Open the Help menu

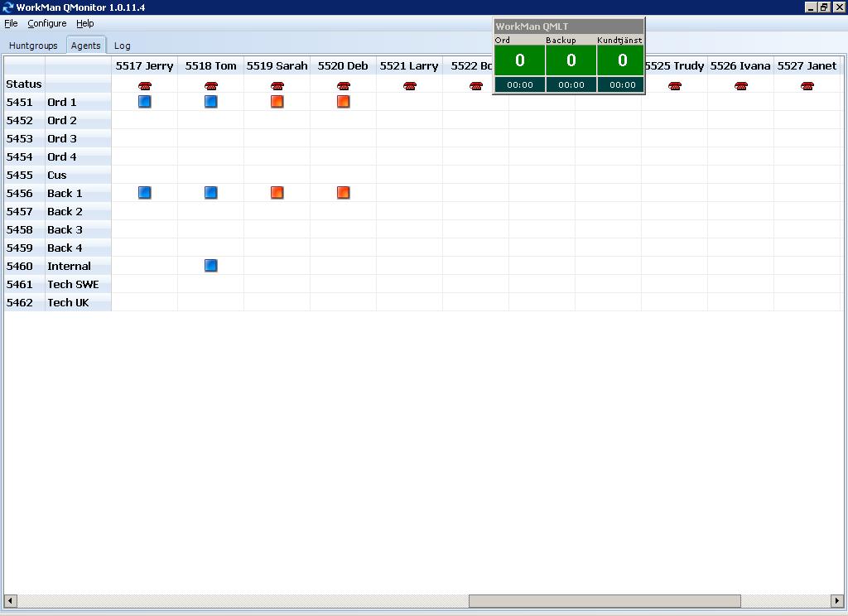tap(84, 23)
